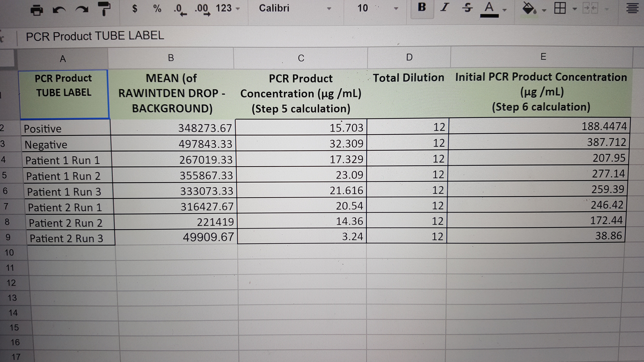The height and width of the screenshot is (362, 644).
Task: Select the Paint format tool
Action: point(104,9)
